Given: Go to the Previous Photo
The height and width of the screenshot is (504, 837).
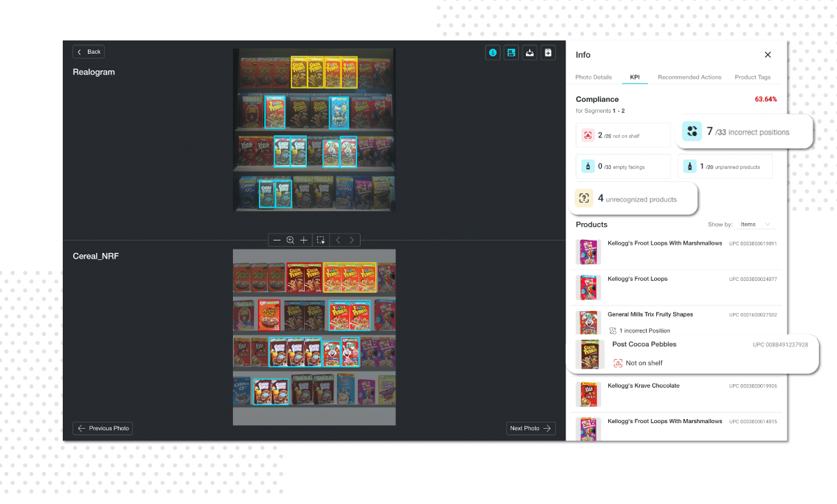Looking at the screenshot, I should (103, 428).
